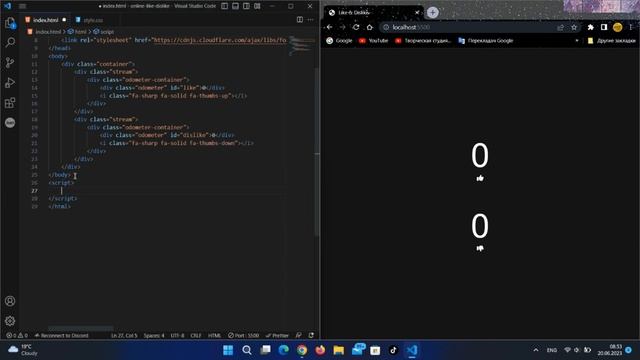
Task: Open the notifications bell in status bar
Action: (x=311, y=336)
